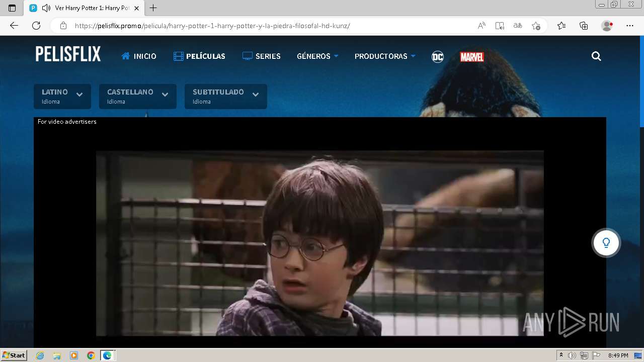Expand the CASTELLANO idioma dropdown
Viewport: 644px width, 362px height.
[x=138, y=97]
